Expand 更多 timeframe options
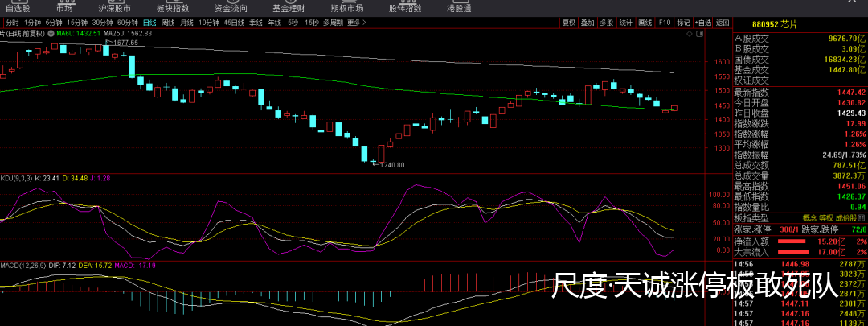868x326 pixels. coord(355,23)
